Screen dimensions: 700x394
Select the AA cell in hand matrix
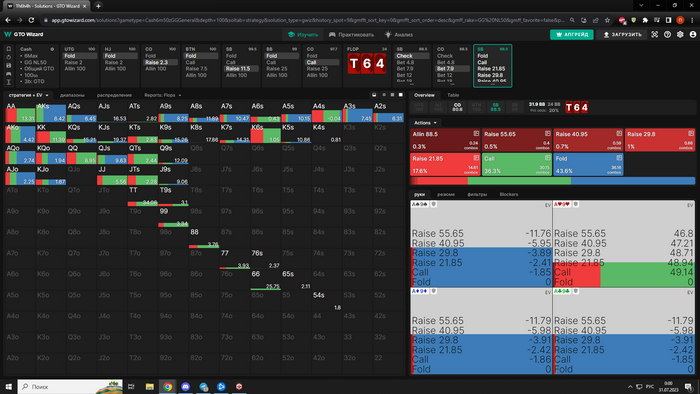(20, 112)
